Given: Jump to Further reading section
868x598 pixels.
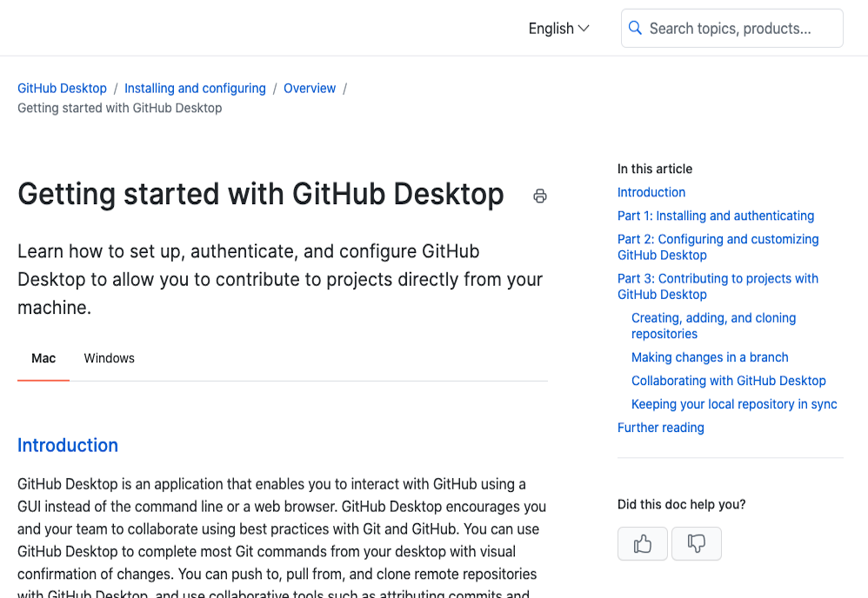Looking at the screenshot, I should coord(660,427).
